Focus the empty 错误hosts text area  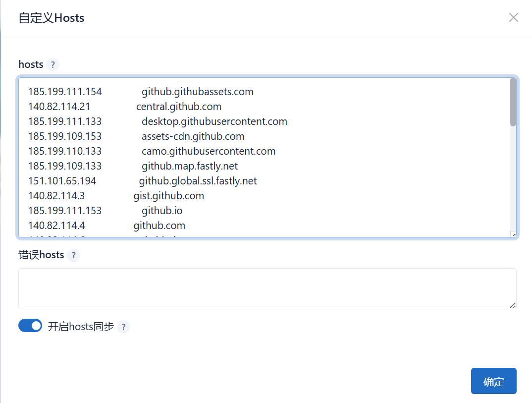267,288
